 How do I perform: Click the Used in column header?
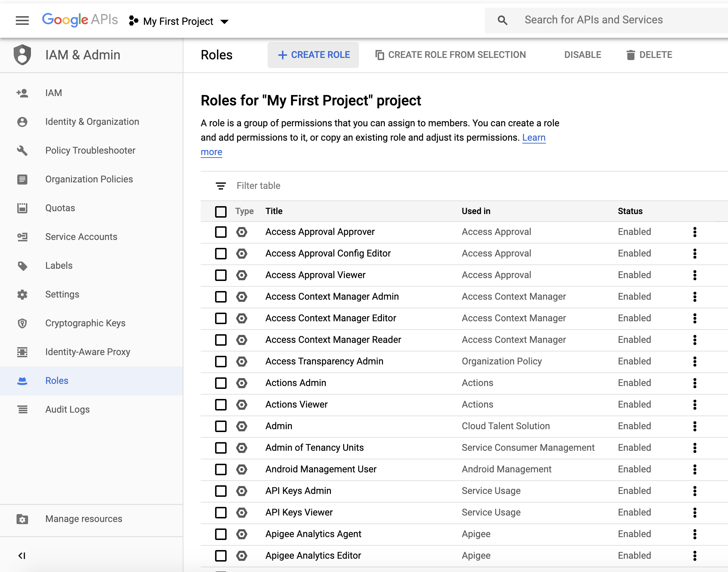[x=476, y=212]
